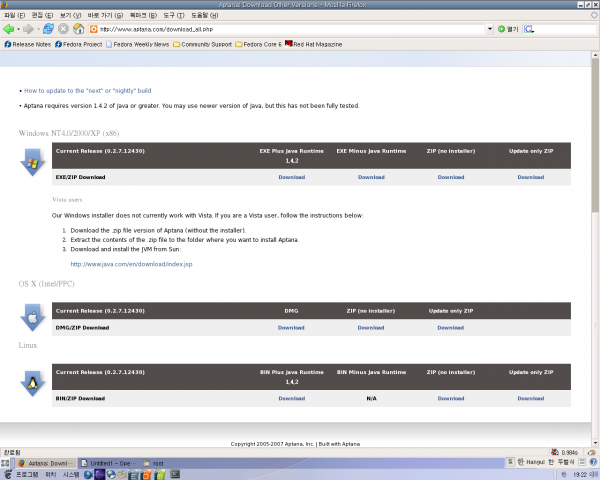This screenshot has height=480, width=600.
Task: Go back with the green Back arrow
Action: (8, 29)
